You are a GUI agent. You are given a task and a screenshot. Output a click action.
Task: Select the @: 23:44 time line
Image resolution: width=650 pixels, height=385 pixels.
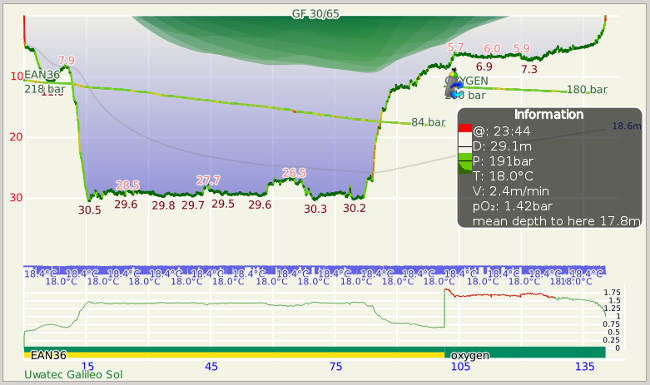coord(502,131)
